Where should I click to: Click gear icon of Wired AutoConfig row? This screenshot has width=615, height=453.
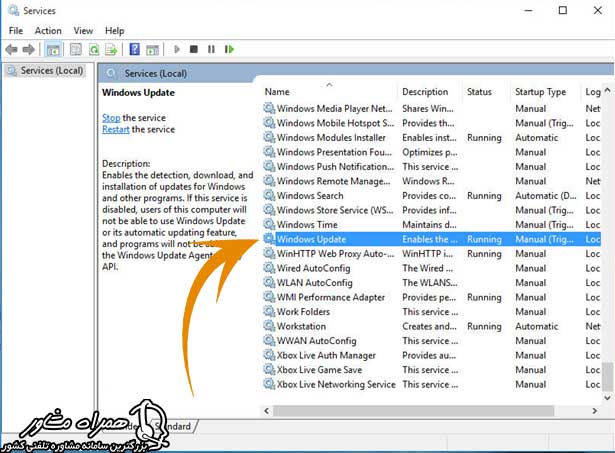269,268
